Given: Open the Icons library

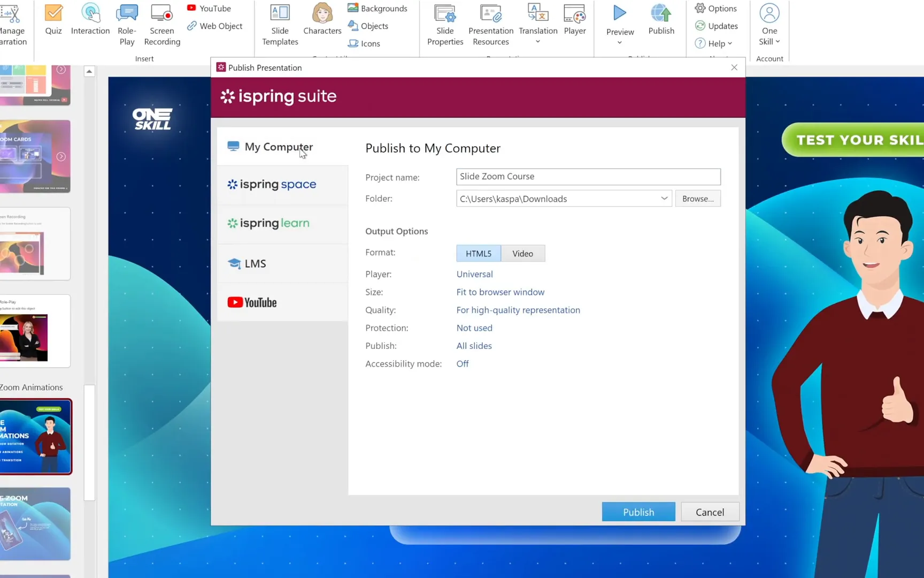Looking at the screenshot, I should coord(364,43).
